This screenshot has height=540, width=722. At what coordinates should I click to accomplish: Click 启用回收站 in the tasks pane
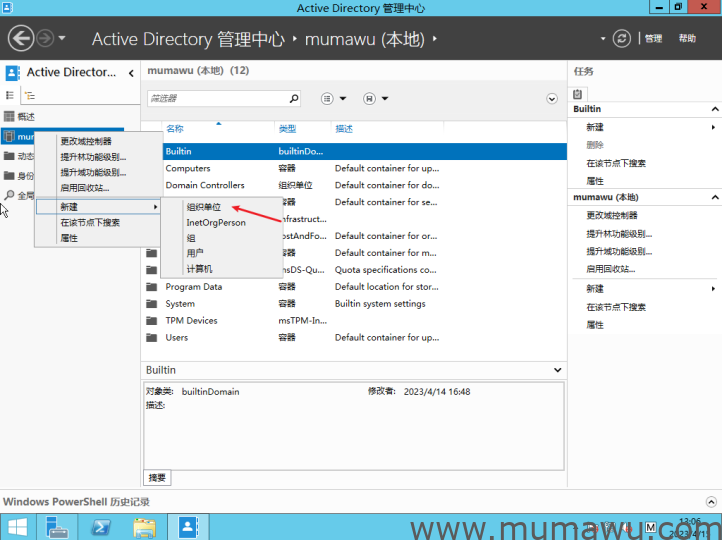click(610, 269)
